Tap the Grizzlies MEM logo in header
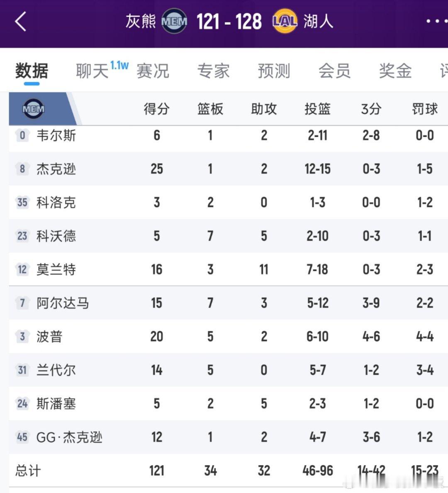This screenshot has width=448, height=493. [174, 21]
